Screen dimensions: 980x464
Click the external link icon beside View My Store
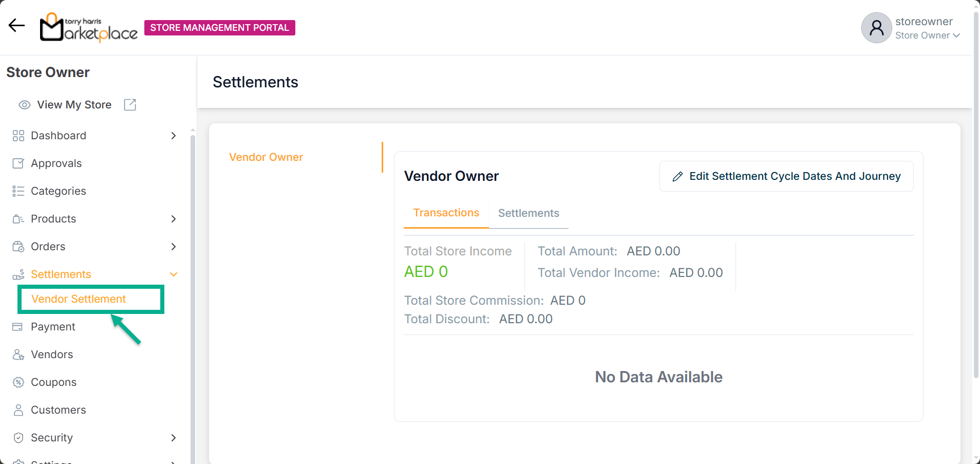pos(130,105)
